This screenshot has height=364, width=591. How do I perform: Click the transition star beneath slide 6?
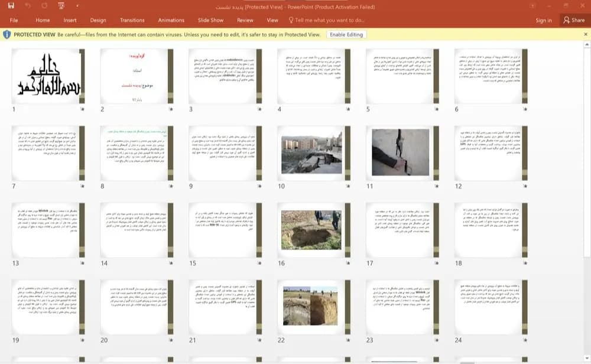525,109
